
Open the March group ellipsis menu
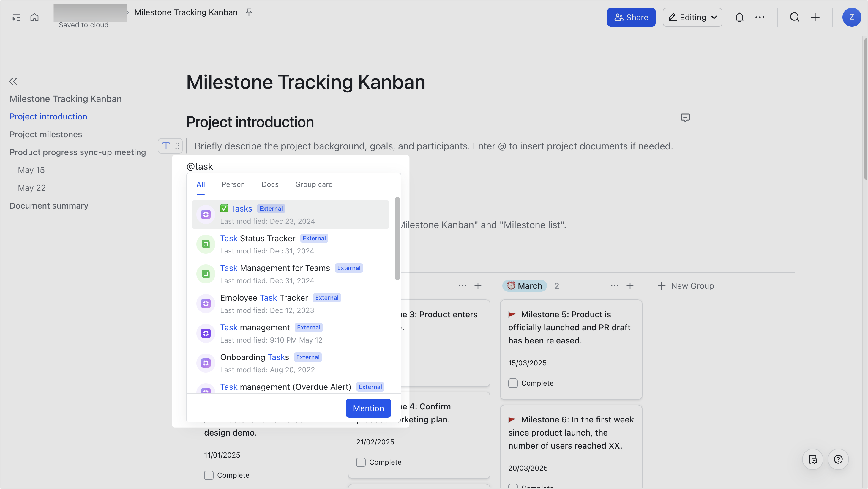tap(614, 286)
